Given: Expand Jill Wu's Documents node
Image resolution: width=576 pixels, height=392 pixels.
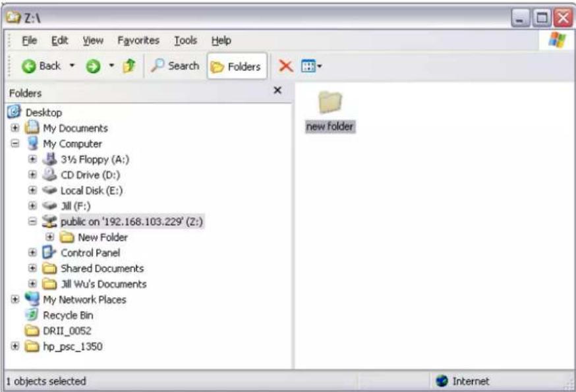Looking at the screenshot, I should click(32, 284).
